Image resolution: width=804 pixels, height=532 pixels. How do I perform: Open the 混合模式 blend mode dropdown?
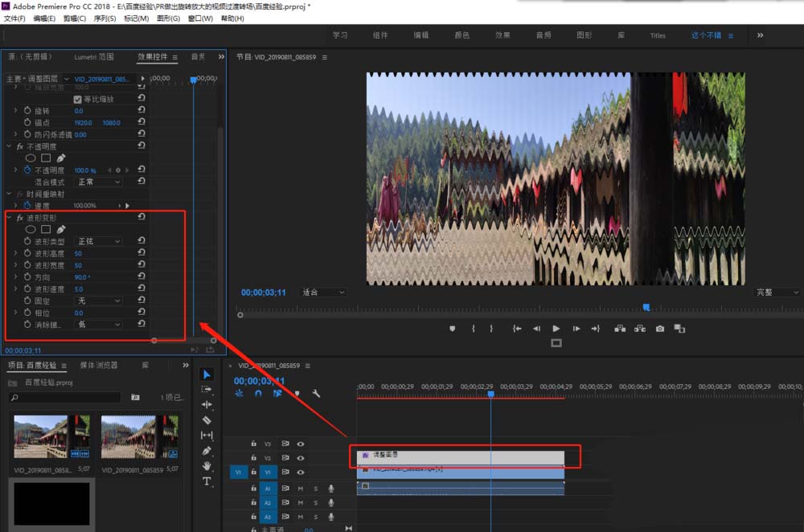[x=98, y=182]
